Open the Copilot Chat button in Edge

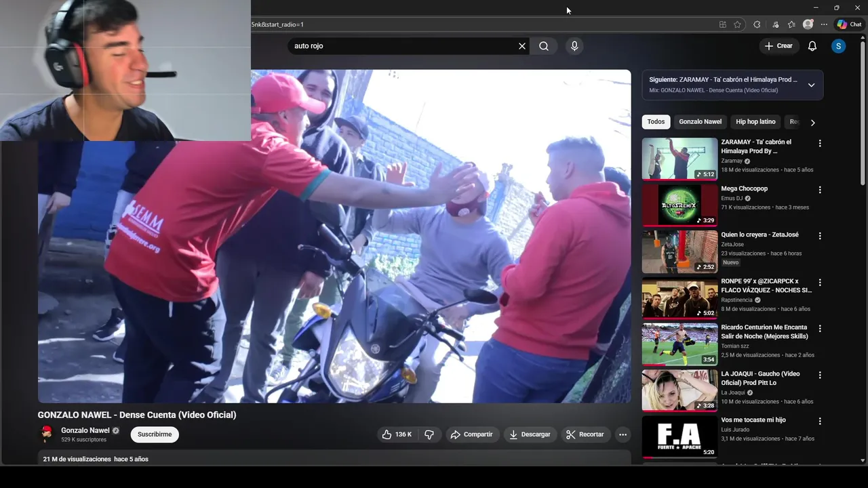point(849,24)
